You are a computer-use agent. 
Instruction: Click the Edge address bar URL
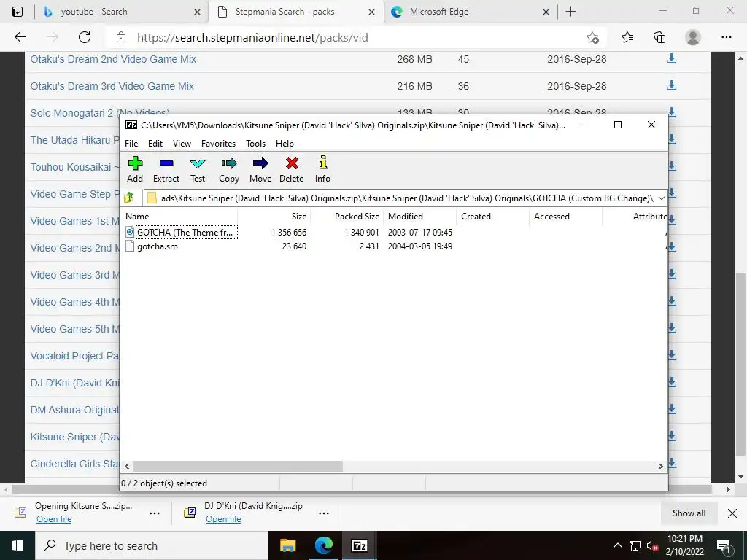coord(252,38)
